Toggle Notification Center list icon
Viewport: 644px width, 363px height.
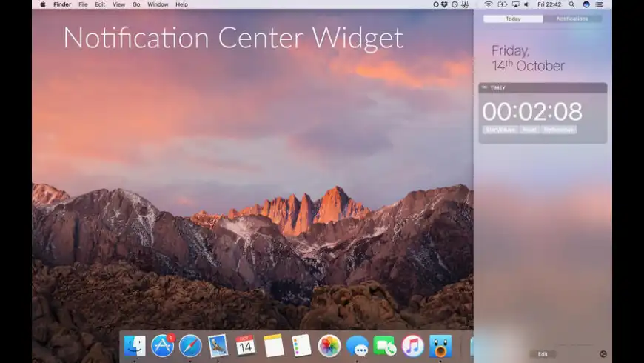click(x=600, y=4)
